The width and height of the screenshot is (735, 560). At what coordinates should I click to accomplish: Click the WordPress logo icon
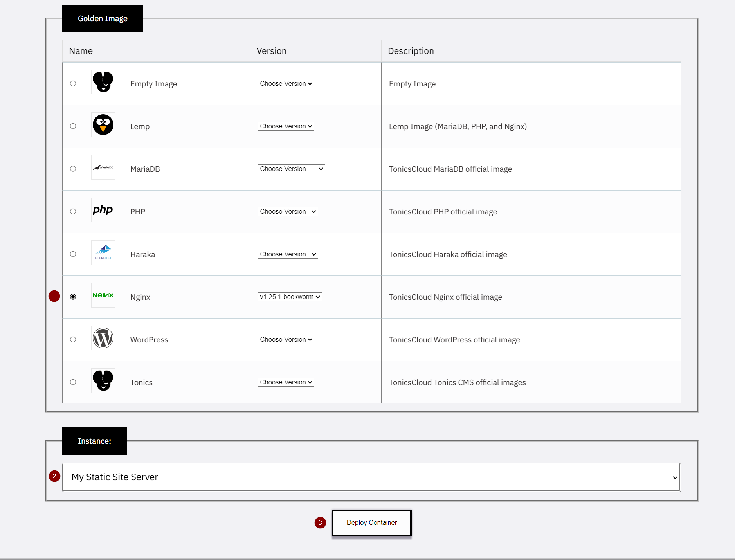click(103, 338)
